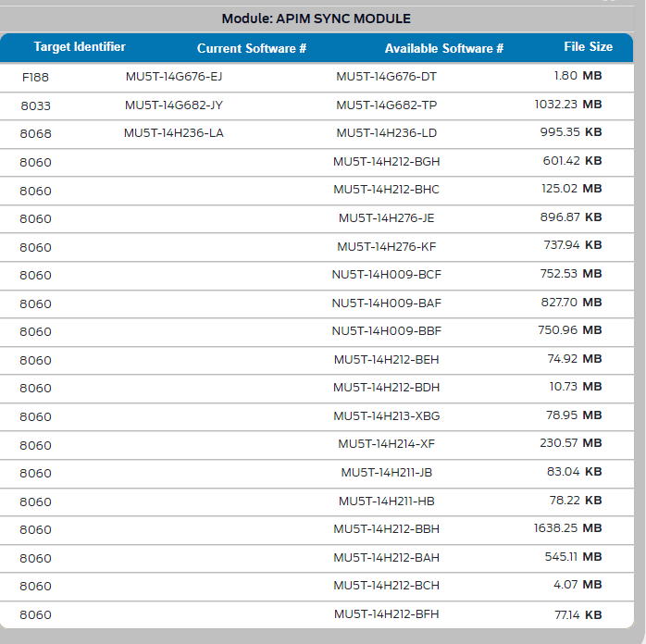Click the File Size column header

point(588,47)
